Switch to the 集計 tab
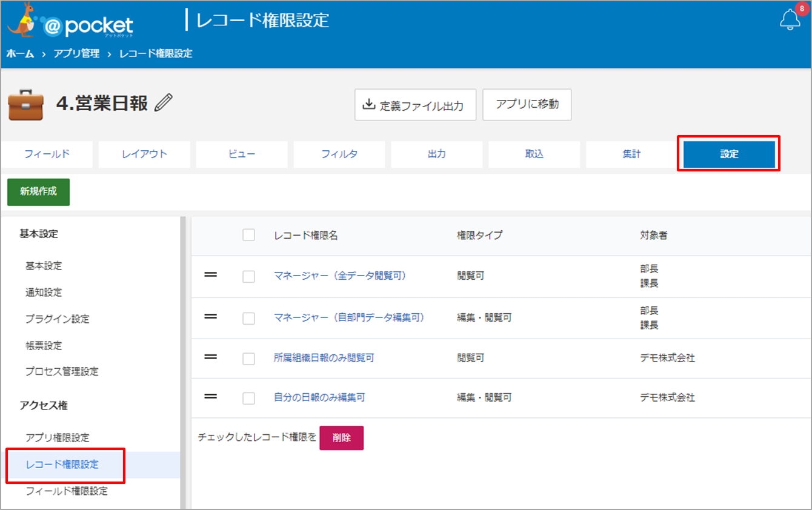This screenshot has height=510, width=812. click(631, 154)
